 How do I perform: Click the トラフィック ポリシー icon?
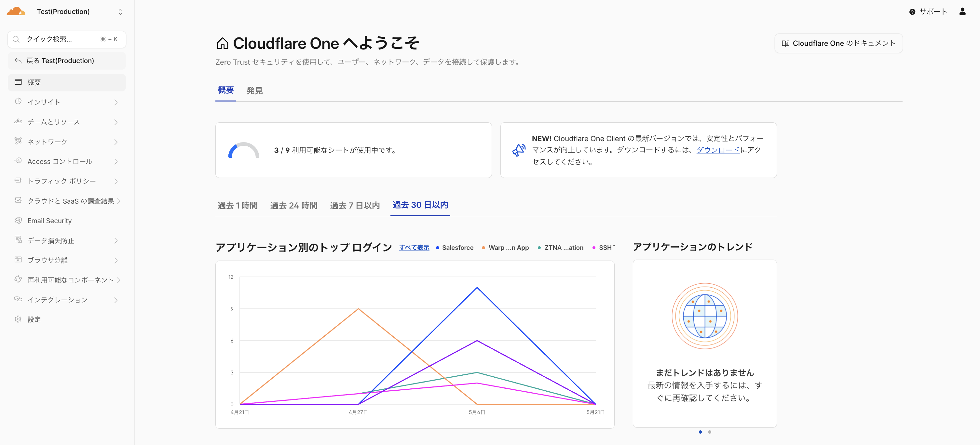click(x=18, y=181)
